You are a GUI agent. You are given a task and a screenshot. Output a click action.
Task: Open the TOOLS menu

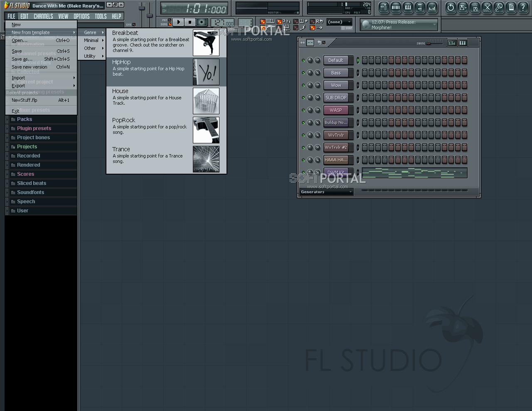(x=101, y=16)
